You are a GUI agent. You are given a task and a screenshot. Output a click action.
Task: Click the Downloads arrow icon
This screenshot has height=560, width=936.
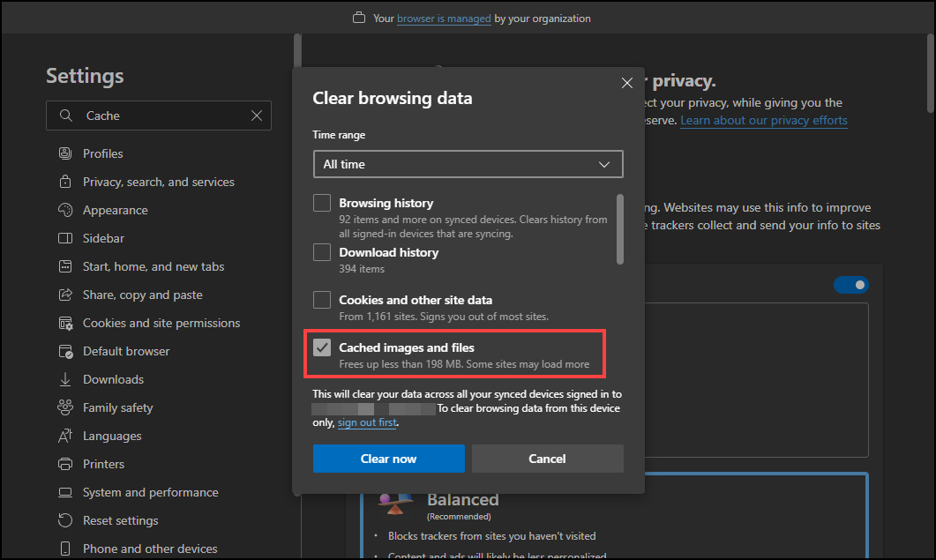point(64,379)
